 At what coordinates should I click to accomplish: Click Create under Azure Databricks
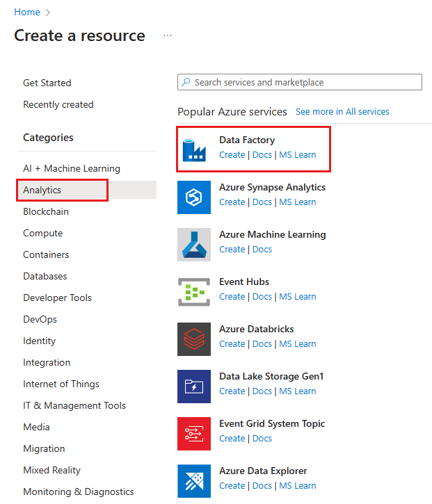(x=232, y=343)
